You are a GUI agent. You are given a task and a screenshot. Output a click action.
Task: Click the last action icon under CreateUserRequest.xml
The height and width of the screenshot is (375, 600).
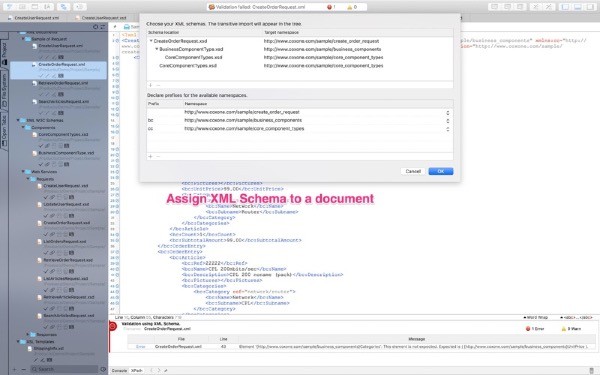(x=61, y=57)
